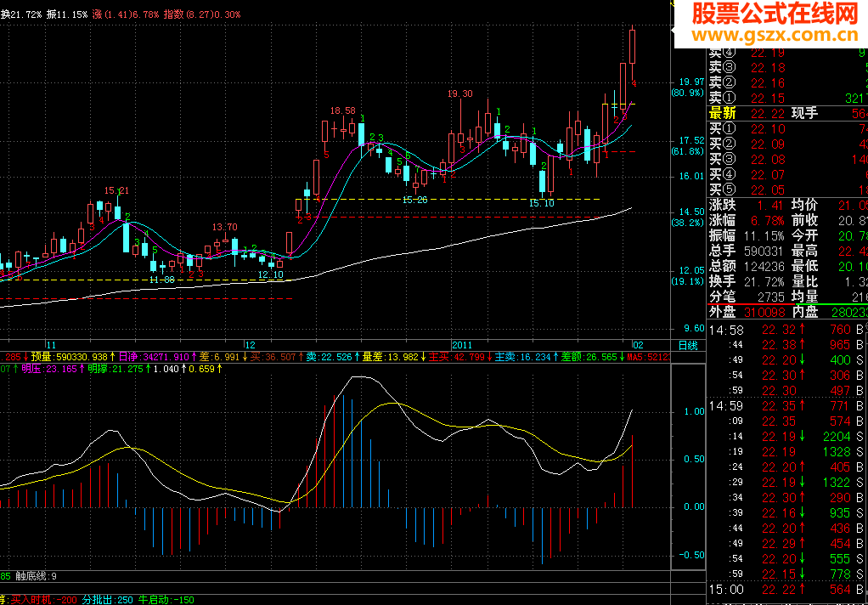Screen dimensions: 868x605
Task: Select the 13.70 price label
Action: tap(225, 227)
